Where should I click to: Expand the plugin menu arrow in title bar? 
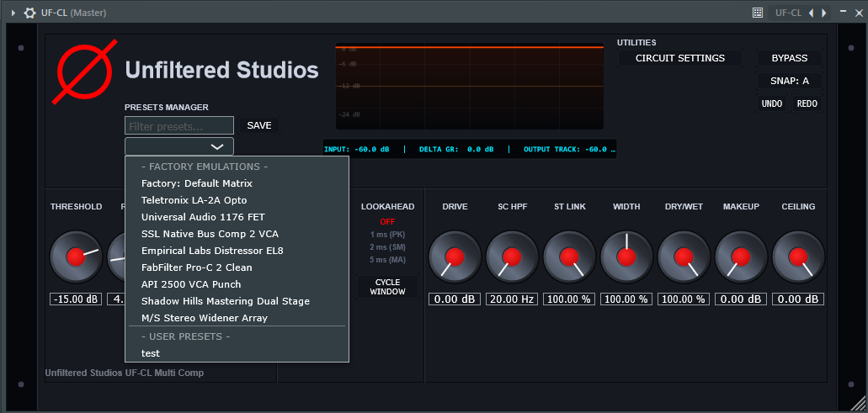click(x=13, y=12)
